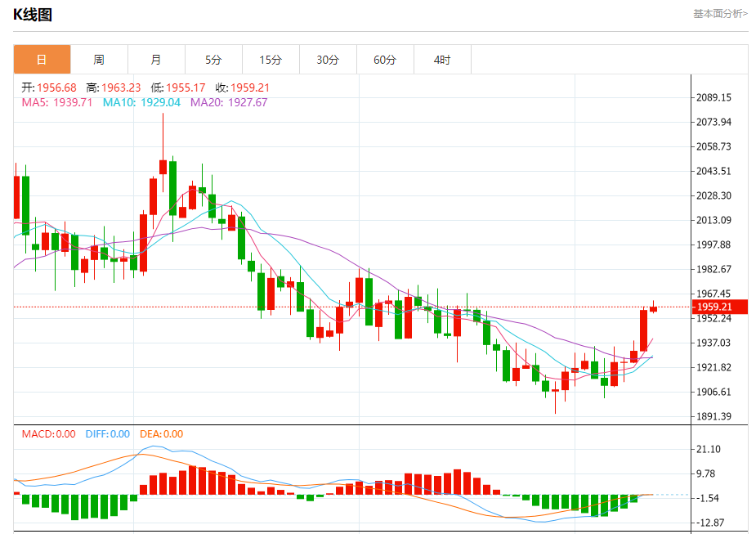Open the 4时 interval tab
756x534 pixels.
[x=442, y=60]
